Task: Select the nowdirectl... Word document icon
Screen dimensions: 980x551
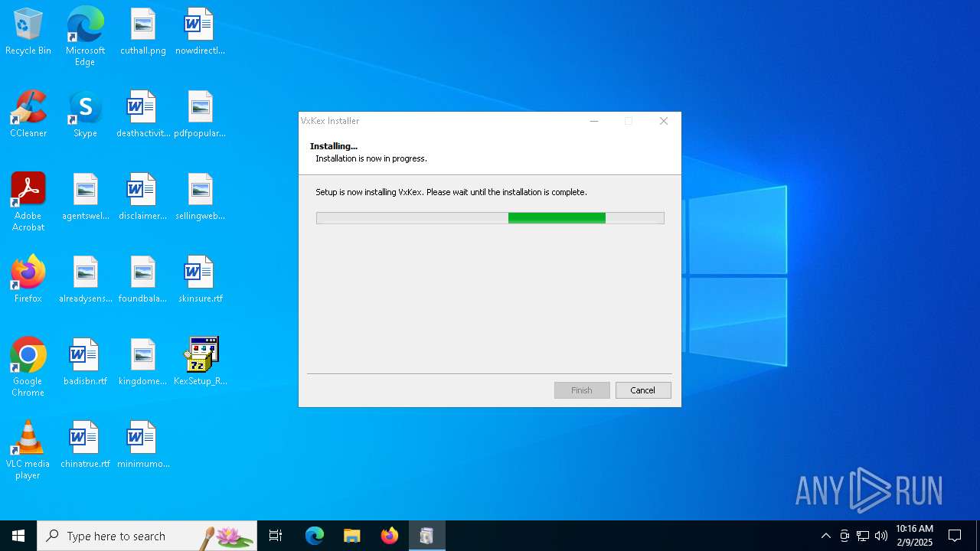Action: [200, 32]
